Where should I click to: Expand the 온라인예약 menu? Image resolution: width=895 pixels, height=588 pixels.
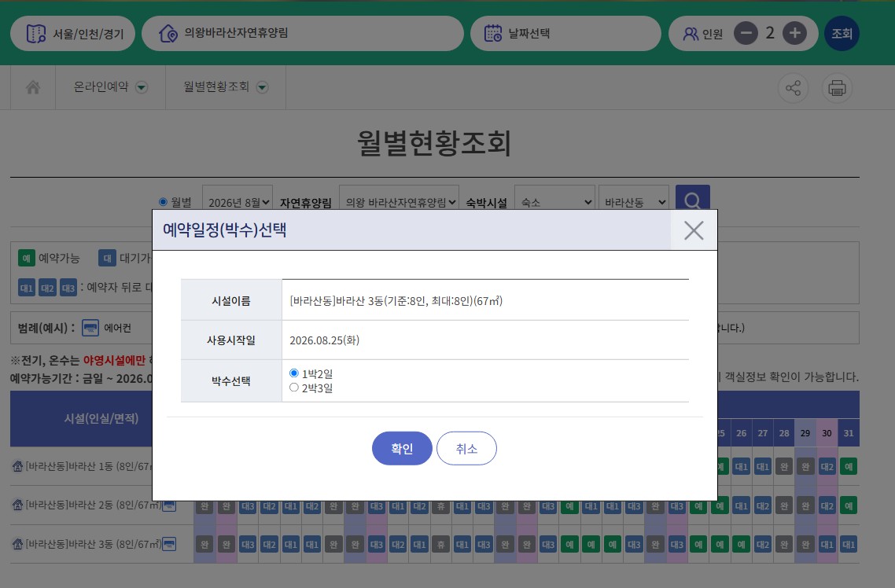coord(110,87)
